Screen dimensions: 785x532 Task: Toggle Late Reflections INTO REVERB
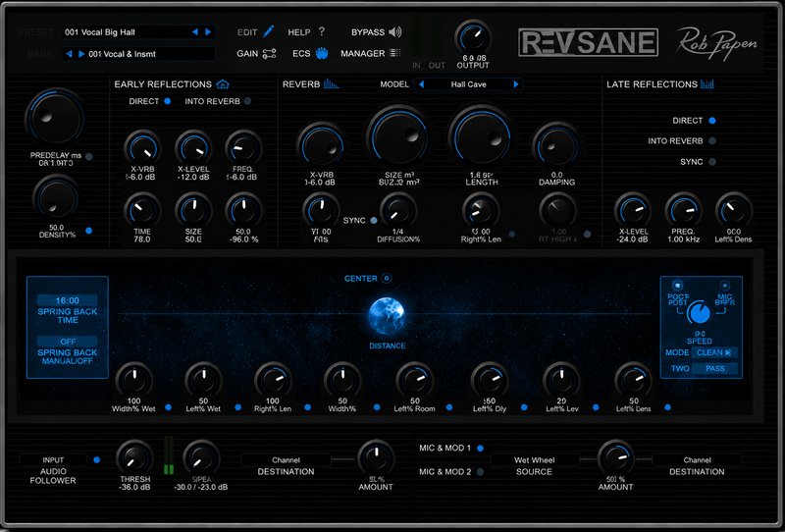coord(712,141)
